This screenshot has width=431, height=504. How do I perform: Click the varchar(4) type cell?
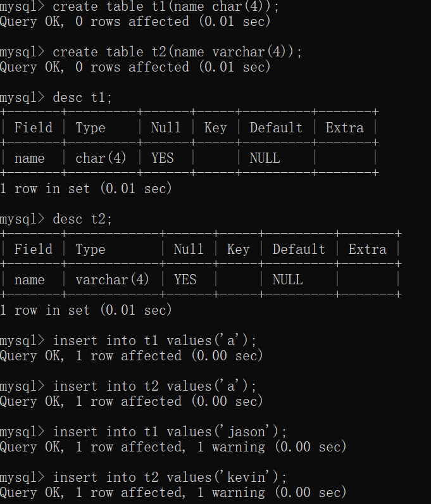click(x=112, y=280)
